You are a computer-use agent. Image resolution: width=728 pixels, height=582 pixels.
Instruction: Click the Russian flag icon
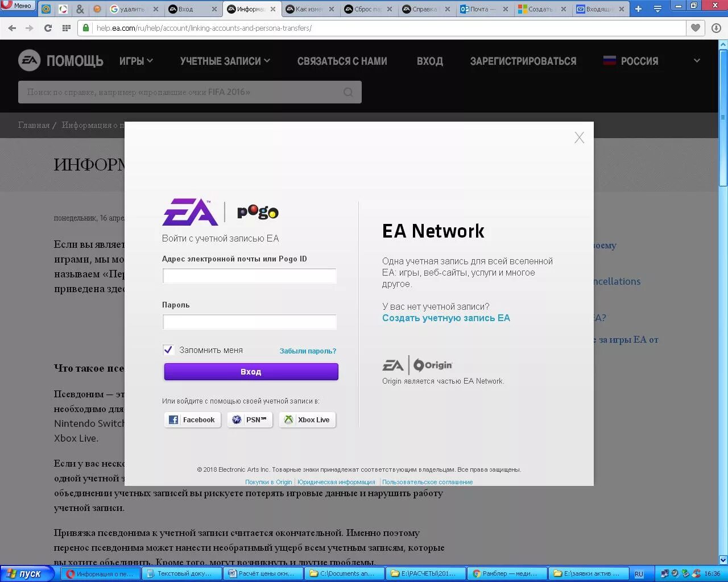(610, 60)
